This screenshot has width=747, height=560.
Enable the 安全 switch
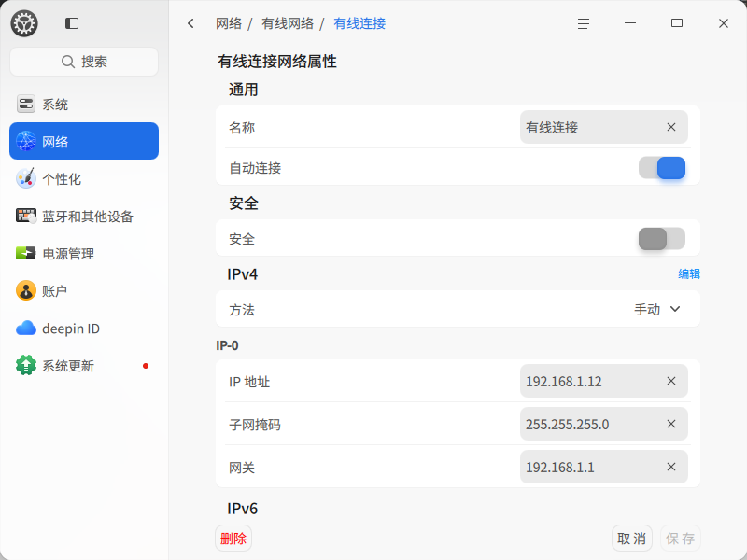pyautogui.click(x=662, y=239)
